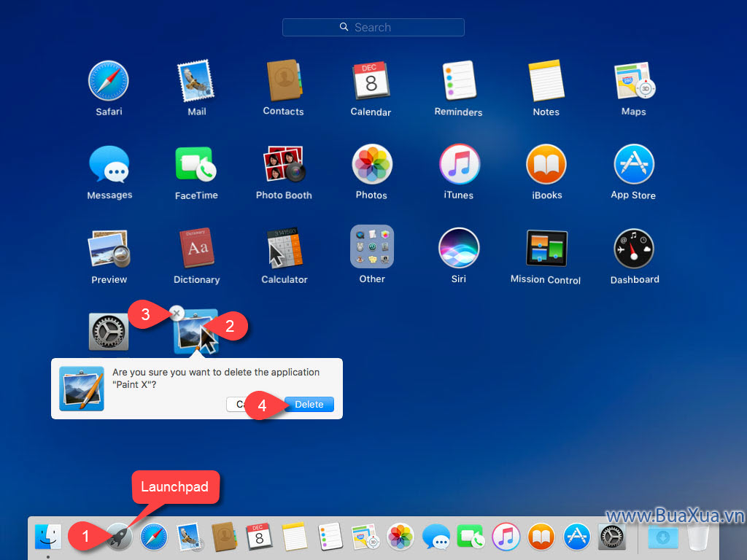The image size is (747, 560).
Task: Open Maps from the Dock
Action: [365, 537]
